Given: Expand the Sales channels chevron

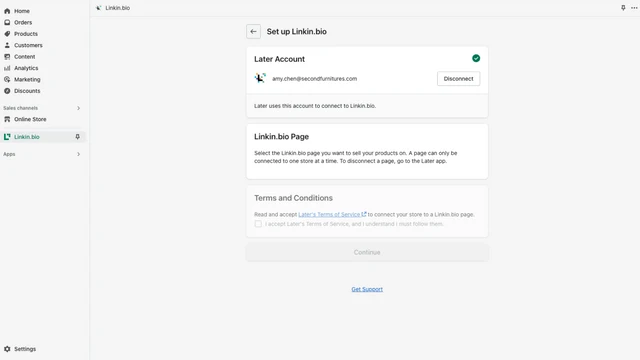Looking at the screenshot, I should pyautogui.click(x=78, y=108).
